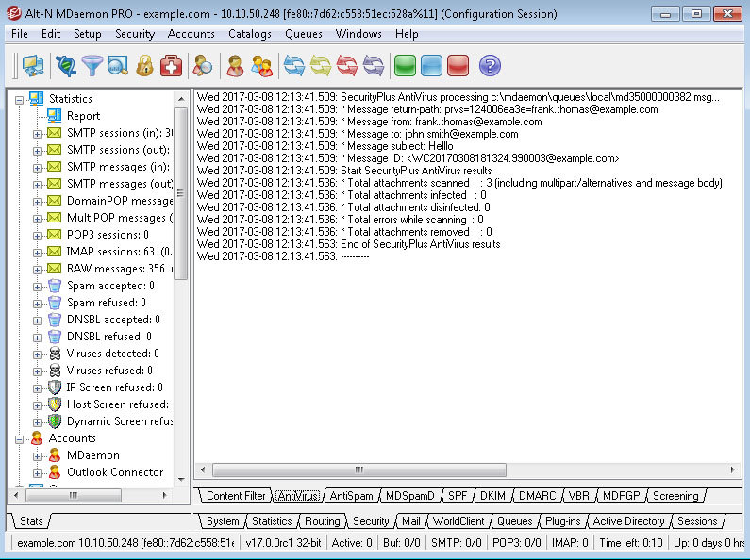This screenshot has height=560, width=750.
Task: Open the File menu
Action: tap(20, 34)
